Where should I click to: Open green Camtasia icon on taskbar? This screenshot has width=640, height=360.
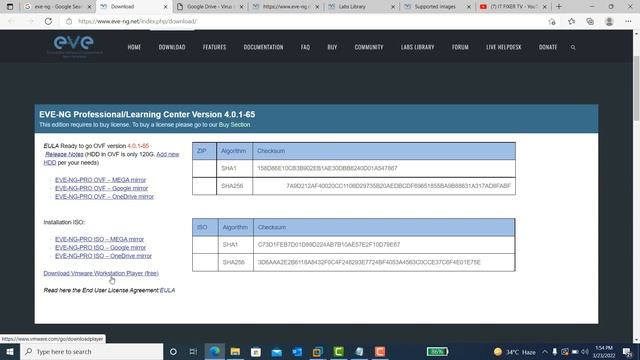(338, 351)
